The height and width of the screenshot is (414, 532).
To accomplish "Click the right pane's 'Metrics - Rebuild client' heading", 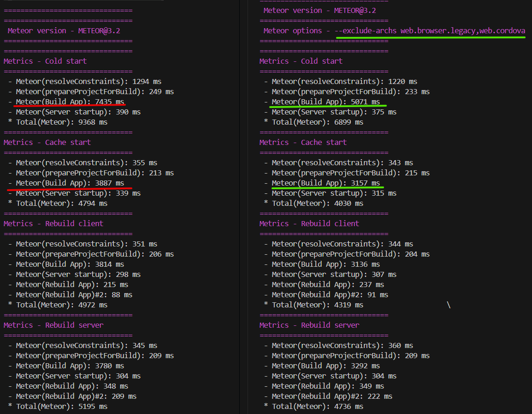I will tap(309, 223).
